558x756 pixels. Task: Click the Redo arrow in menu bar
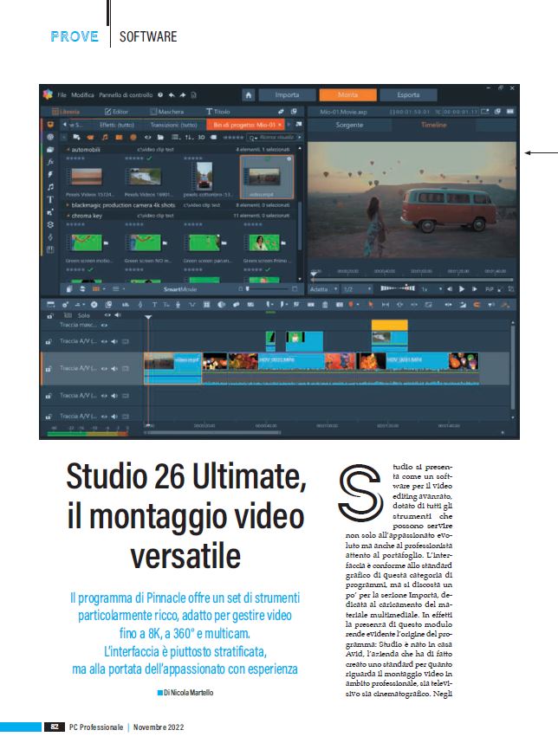(x=182, y=95)
